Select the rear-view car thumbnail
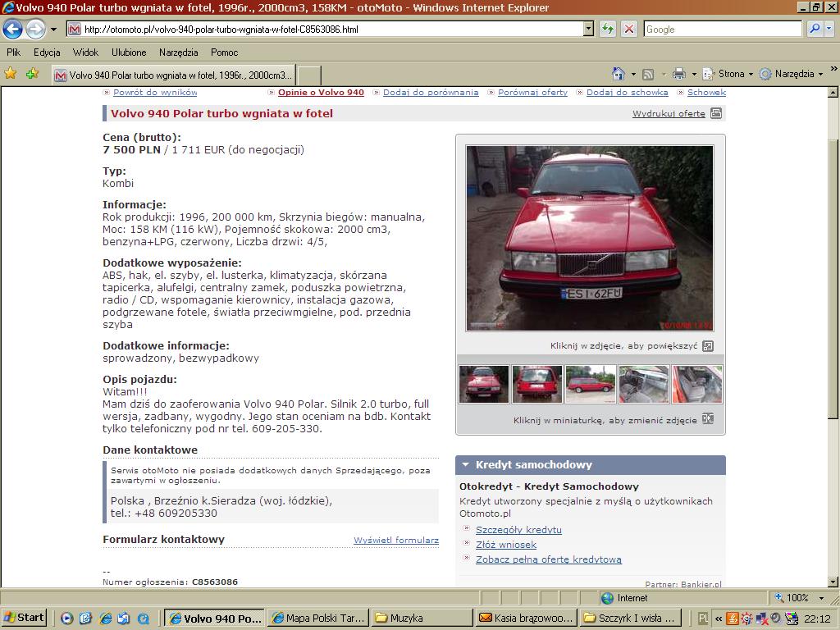This screenshot has height=630, width=840. (x=537, y=385)
